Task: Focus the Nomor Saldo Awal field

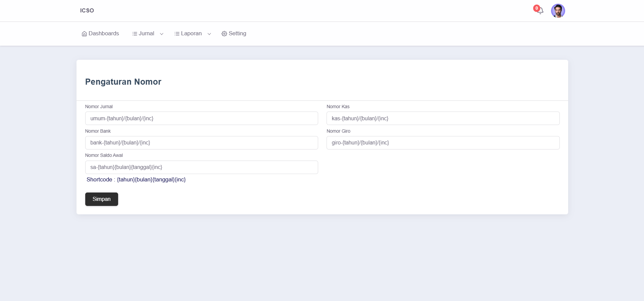Action: tap(201, 167)
